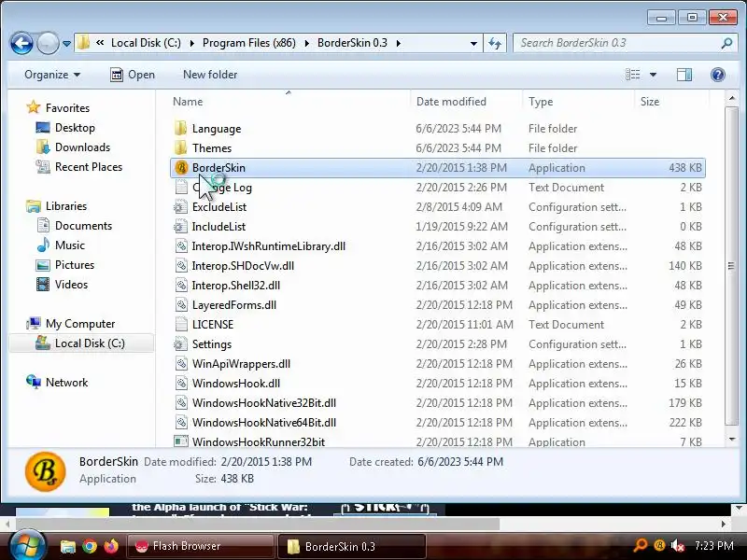
Task: Select LayeredForms.dll file icon
Action: pyautogui.click(x=181, y=305)
